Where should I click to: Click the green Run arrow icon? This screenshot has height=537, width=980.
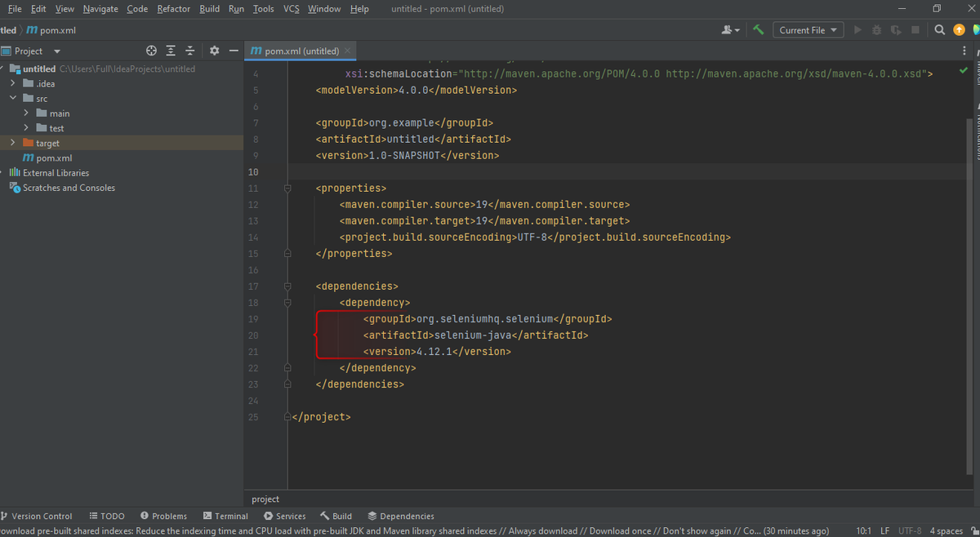857,30
